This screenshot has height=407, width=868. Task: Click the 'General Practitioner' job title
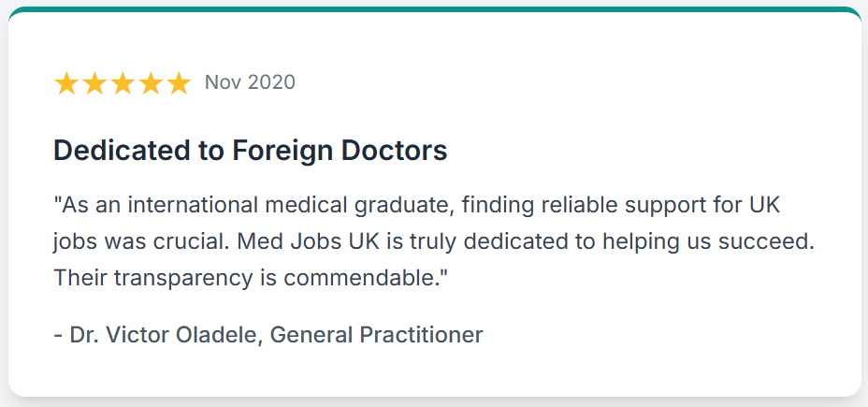coord(376,335)
